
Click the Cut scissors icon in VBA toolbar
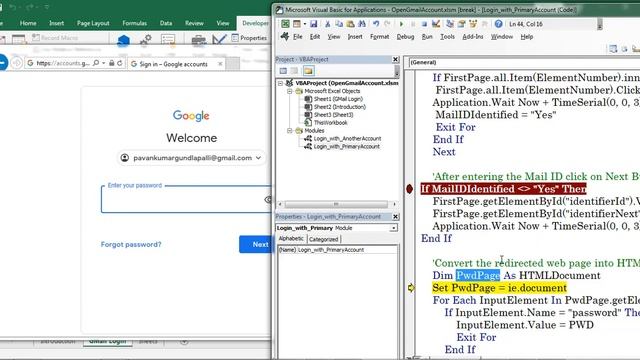pyautogui.click(x=327, y=24)
